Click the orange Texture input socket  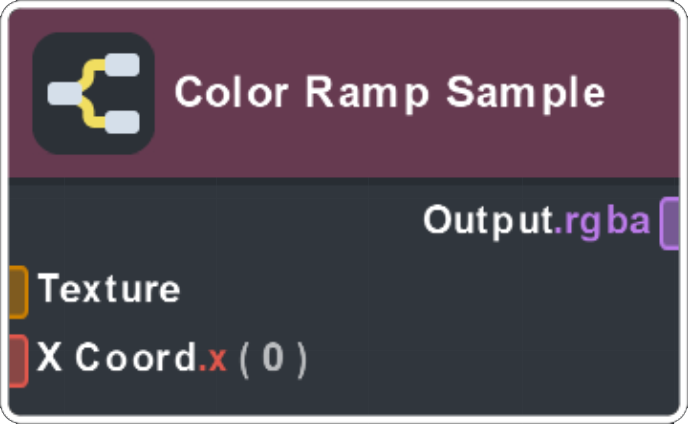(17, 290)
